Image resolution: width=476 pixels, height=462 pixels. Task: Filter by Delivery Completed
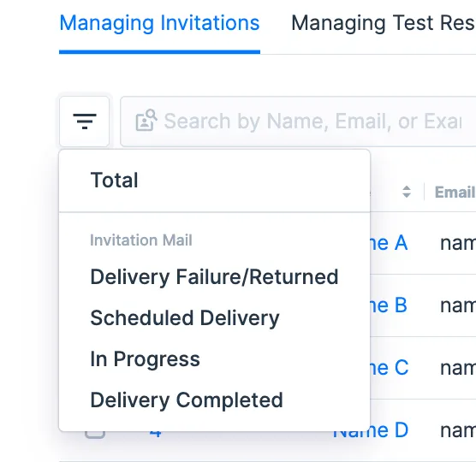pos(187,400)
